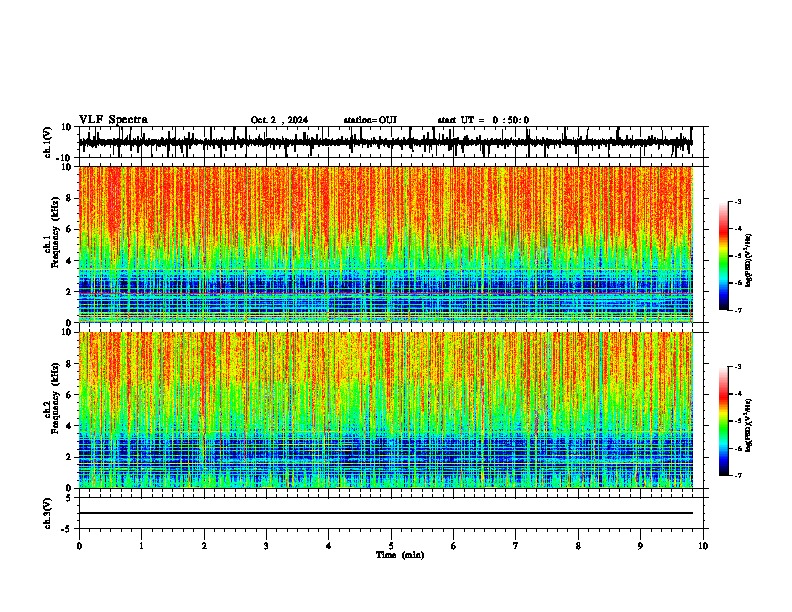This screenshot has width=792, height=612.
Task: Click inside the ch.2 spectrogram panel
Action: click(385, 410)
